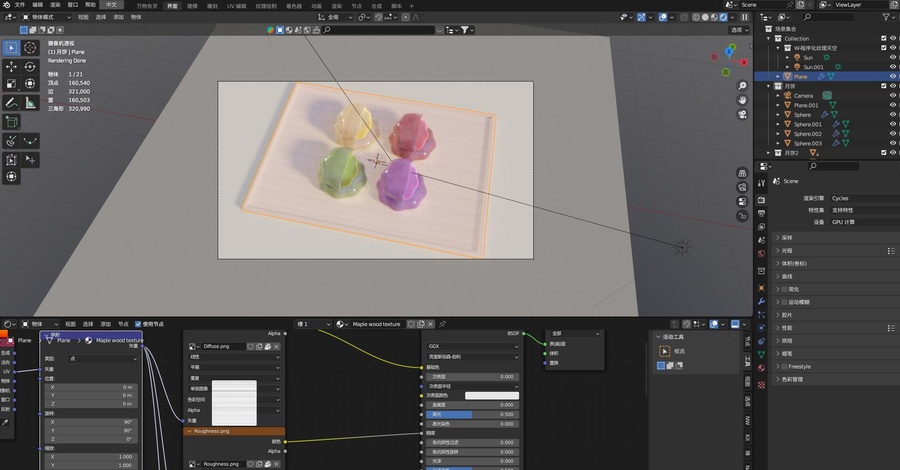Screen dimensions: 900x470
Task: Open the World properties tab icon
Action: pyautogui.click(x=761, y=254)
